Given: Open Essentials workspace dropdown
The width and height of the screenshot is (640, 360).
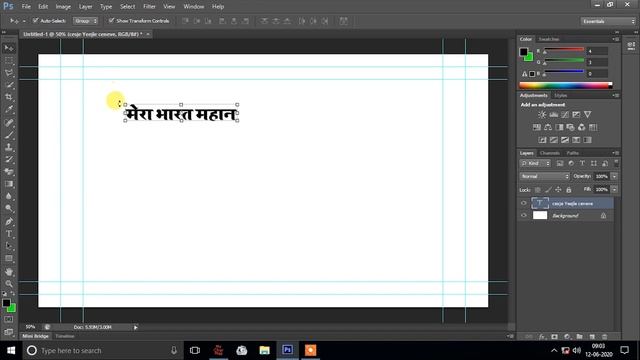Looking at the screenshot, I should tap(608, 21).
